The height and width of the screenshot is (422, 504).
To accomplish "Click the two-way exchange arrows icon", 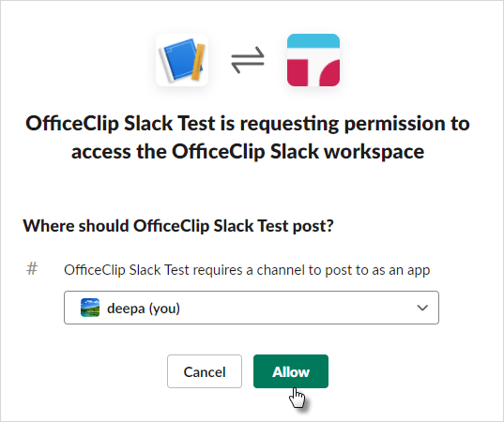I will point(248,60).
